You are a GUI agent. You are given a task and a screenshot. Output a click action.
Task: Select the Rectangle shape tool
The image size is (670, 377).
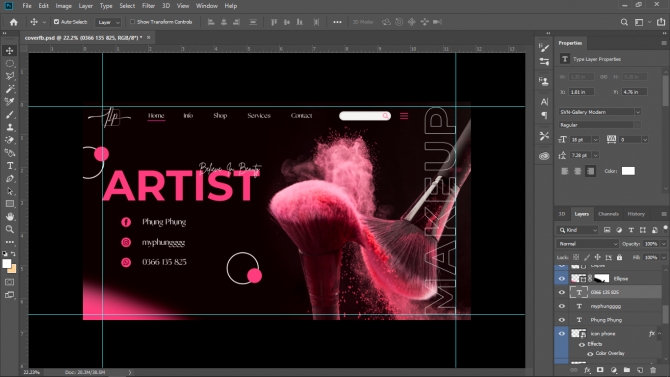(x=9, y=204)
